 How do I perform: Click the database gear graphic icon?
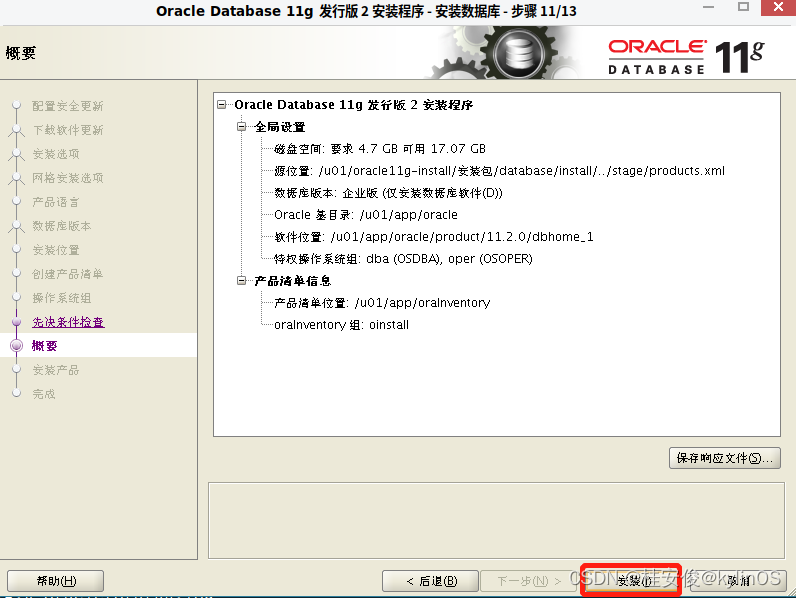point(518,53)
